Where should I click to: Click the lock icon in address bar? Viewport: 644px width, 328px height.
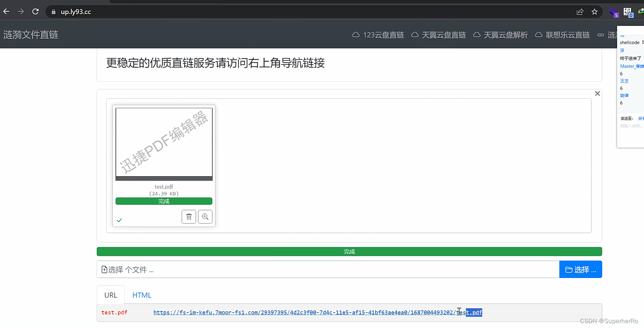click(x=53, y=12)
